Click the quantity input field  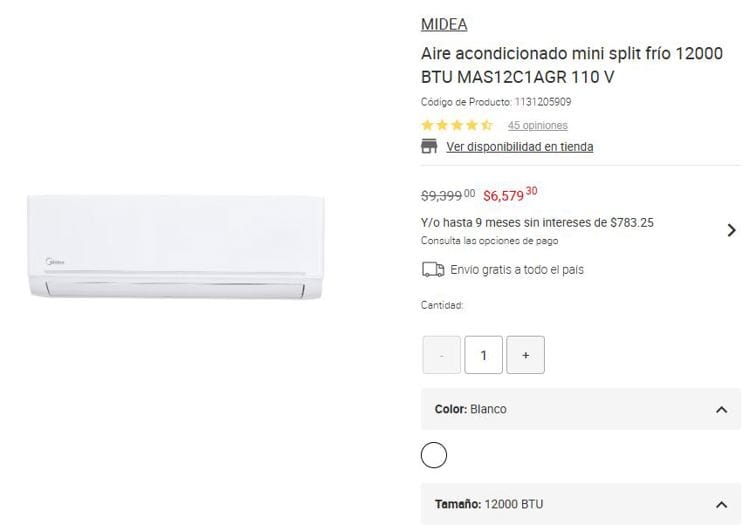pos(484,355)
